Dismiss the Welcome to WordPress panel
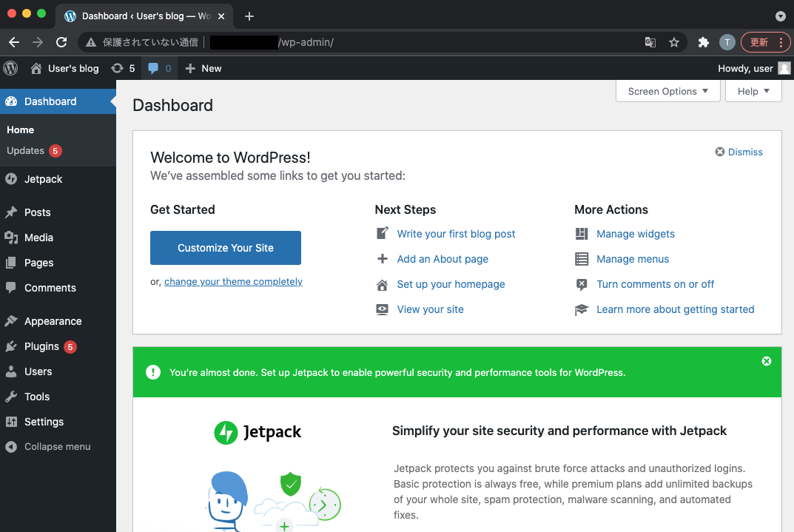794x532 pixels. (739, 152)
